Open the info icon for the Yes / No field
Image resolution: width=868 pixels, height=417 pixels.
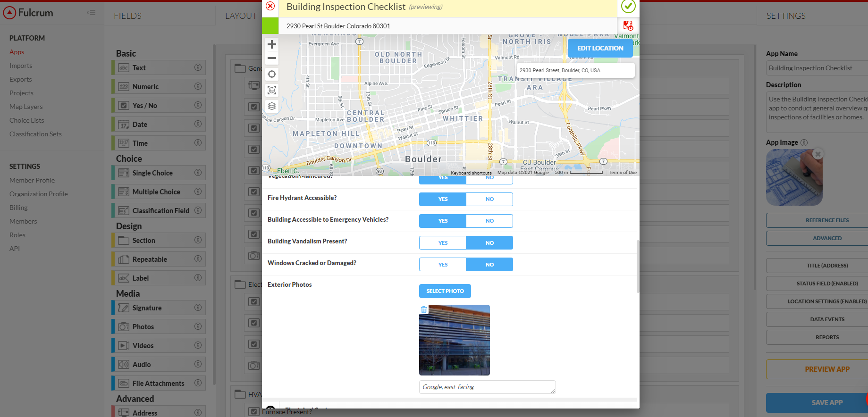click(198, 105)
